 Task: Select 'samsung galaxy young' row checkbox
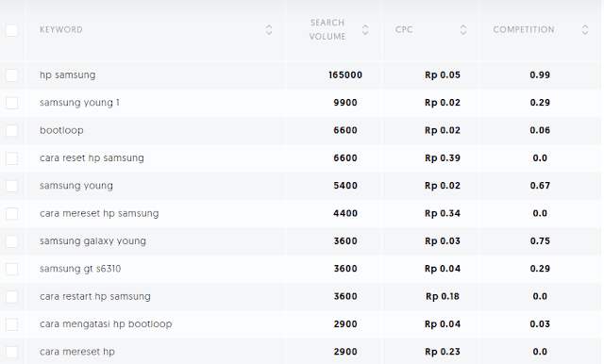point(12,241)
